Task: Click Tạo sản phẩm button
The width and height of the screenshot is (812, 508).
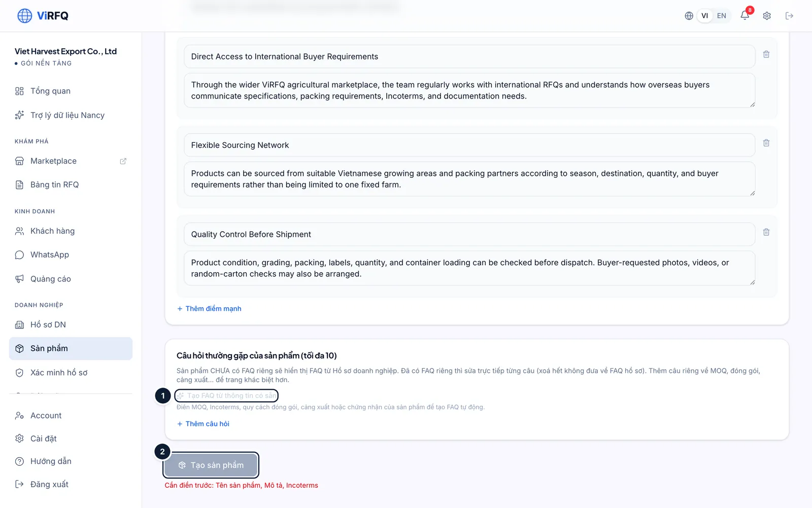Action: point(211,465)
